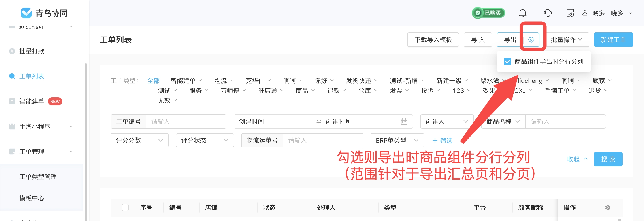Open the schedule history icon in header
The height and width of the screenshot is (221, 644).
[x=570, y=13]
